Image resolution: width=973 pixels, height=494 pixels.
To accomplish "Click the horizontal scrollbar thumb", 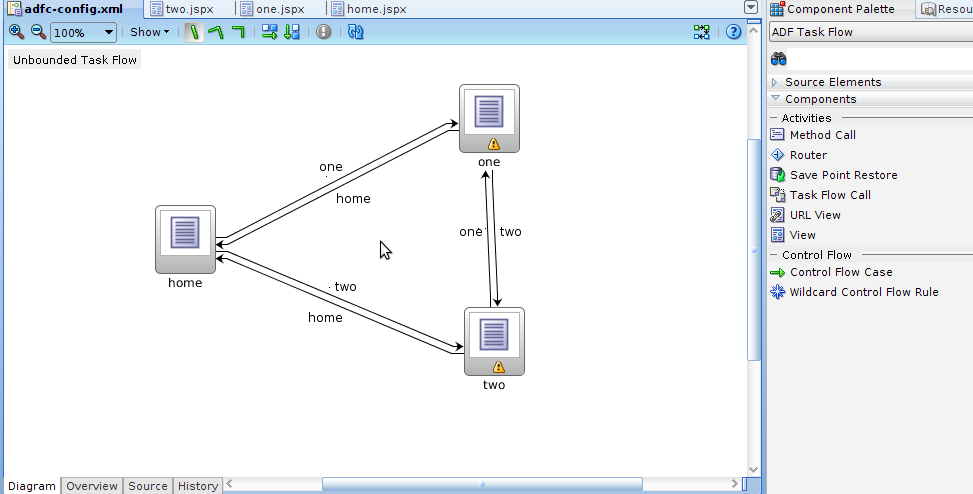I will coord(481,485).
